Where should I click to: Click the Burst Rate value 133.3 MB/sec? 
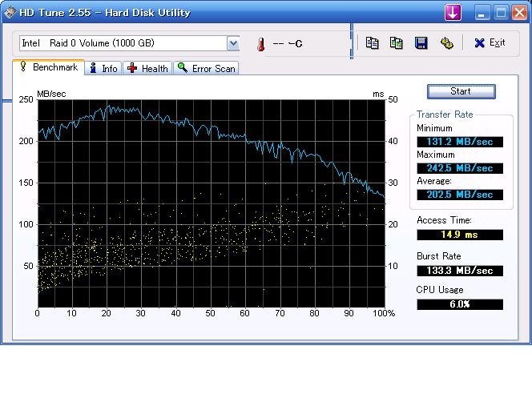(x=460, y=271)
